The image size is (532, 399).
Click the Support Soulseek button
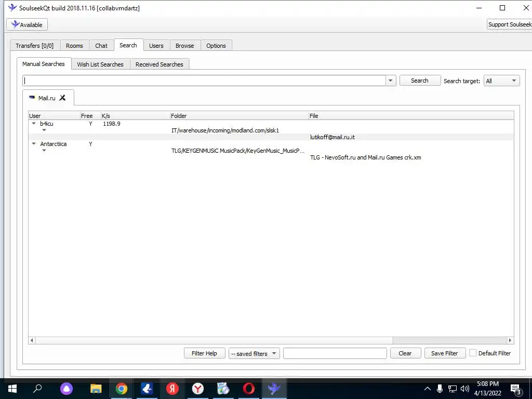[509, 24]
